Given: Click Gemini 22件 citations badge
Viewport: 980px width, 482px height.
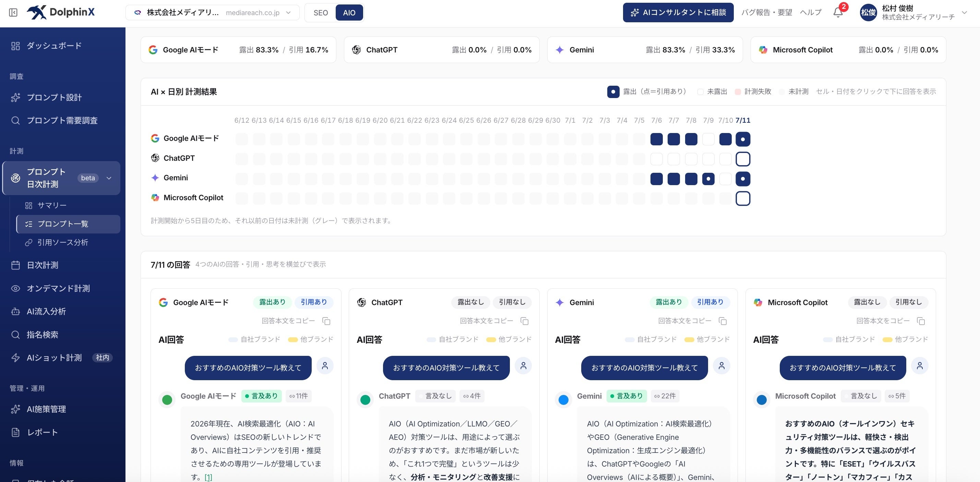Looking at the screenshot, I should (x=665, y=396).
